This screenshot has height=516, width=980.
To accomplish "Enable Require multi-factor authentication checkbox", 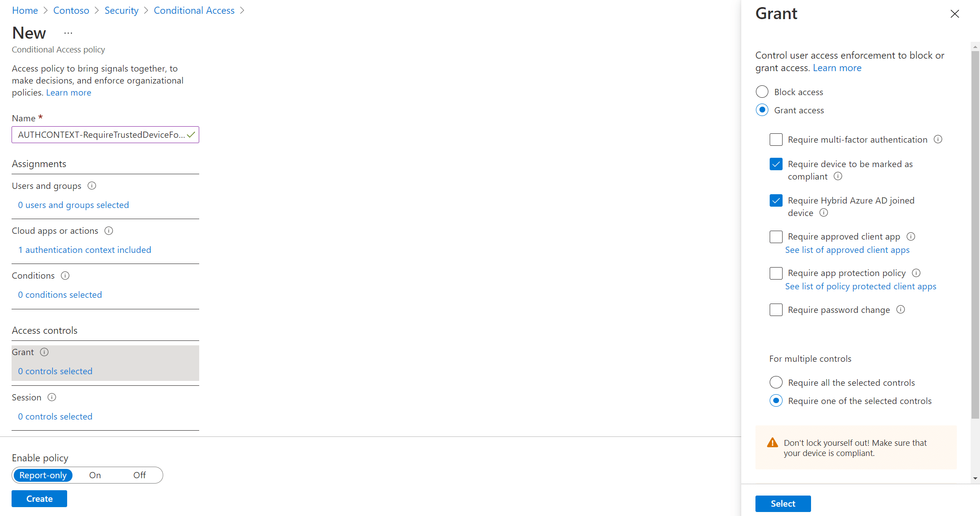I will tap(776, 140).
